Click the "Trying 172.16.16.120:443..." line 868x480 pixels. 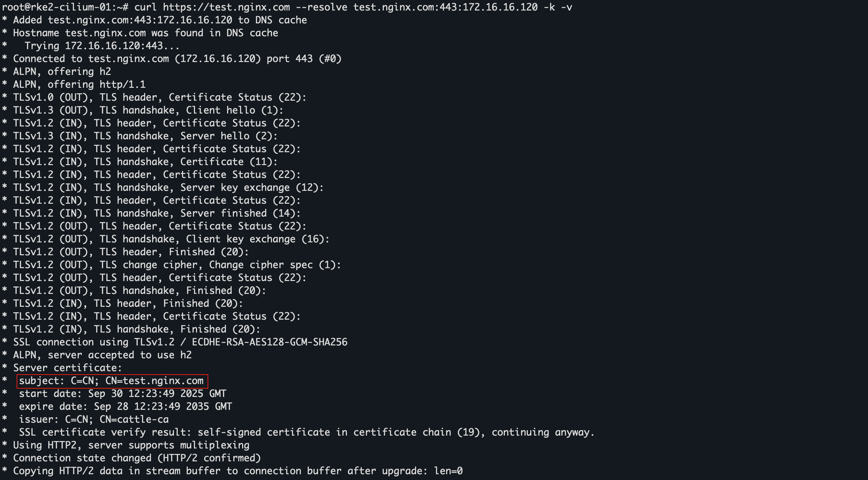pyautogui.click(x=102, y=46)
